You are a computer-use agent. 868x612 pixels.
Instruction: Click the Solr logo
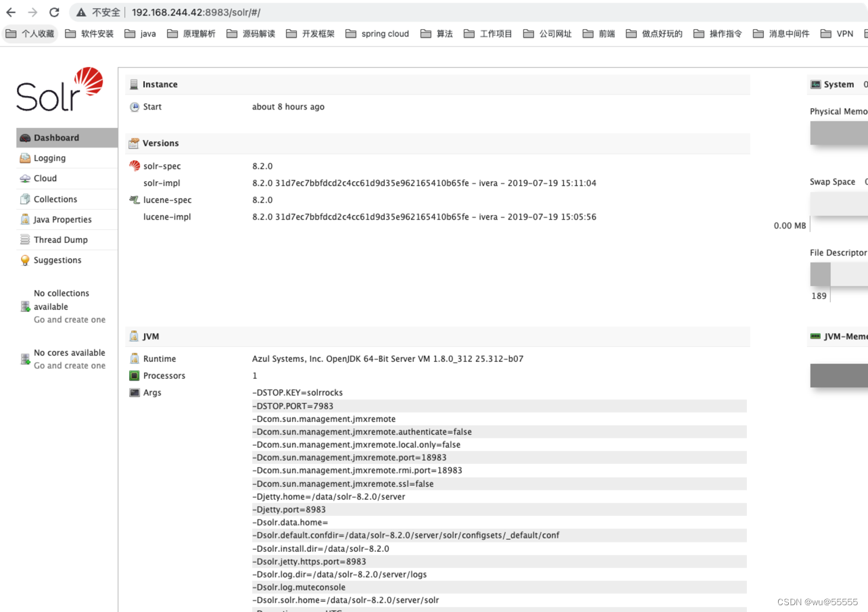(x=59, y=90)
